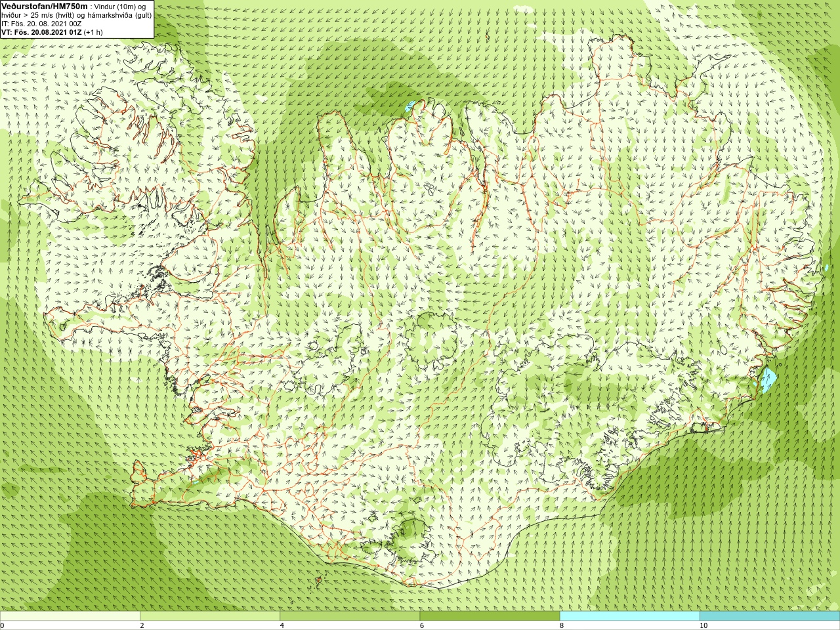The height and width of the screenshot is (630, 840).
Task: Click the '0' scale label
Action: tap(3, 625)
